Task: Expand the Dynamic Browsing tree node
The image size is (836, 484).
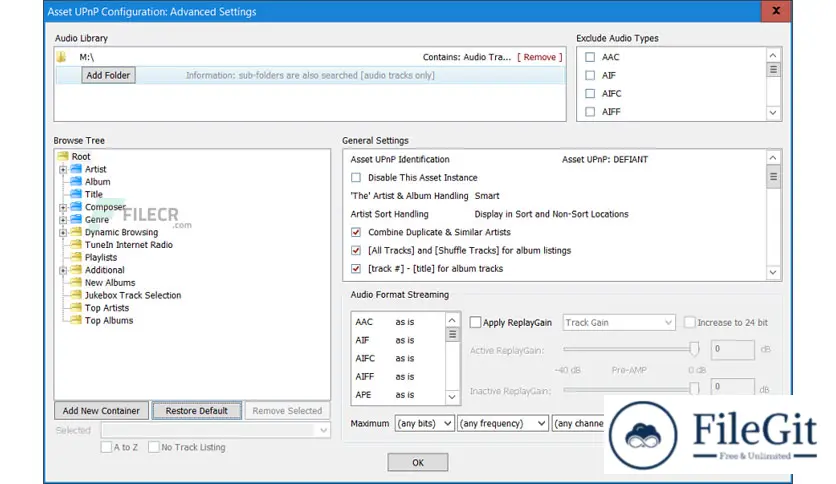Action: pyautogui.click(x=63, y=232)
